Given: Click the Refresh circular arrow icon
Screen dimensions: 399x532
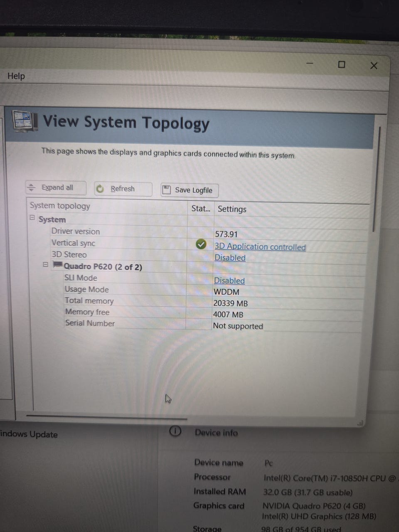Looking at the screenshot, I should click(x=100, y=189).
